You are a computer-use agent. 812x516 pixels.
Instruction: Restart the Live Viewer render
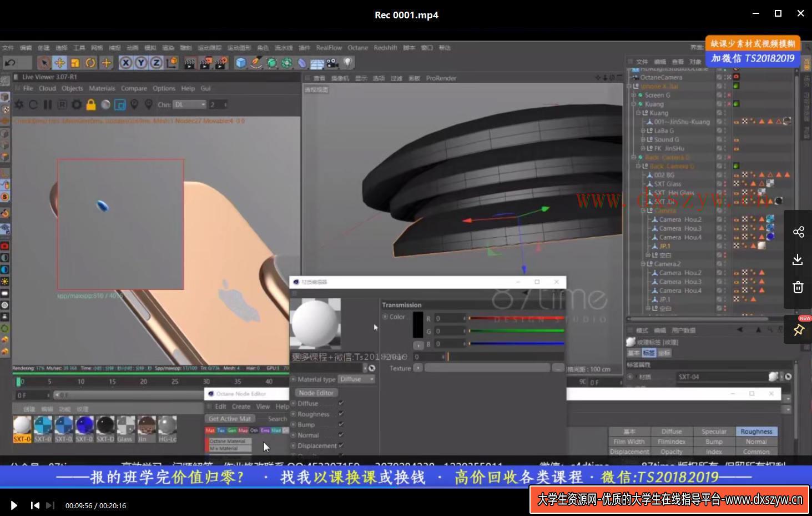tap(33, 104)
